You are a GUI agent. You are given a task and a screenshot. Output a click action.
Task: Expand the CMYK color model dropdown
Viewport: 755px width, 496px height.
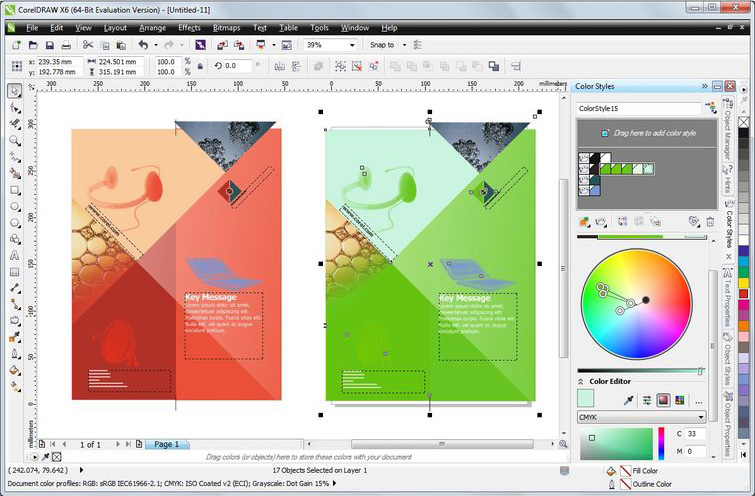[700, 417]
